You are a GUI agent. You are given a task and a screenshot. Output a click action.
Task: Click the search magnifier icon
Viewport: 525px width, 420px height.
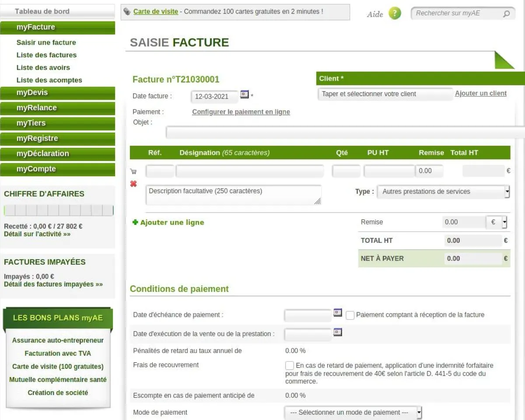tap(506, 14)
